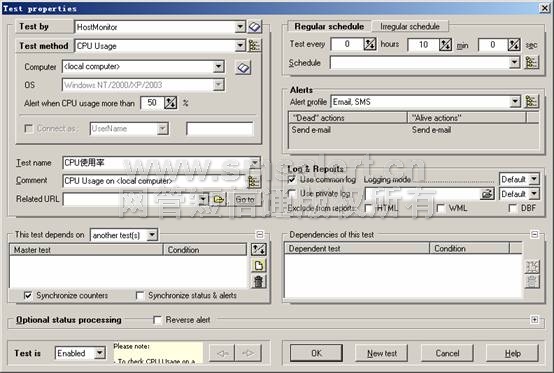Click the Help button
Image resolution: width=554 pixels, height=373 pixels.
[512, 353]
